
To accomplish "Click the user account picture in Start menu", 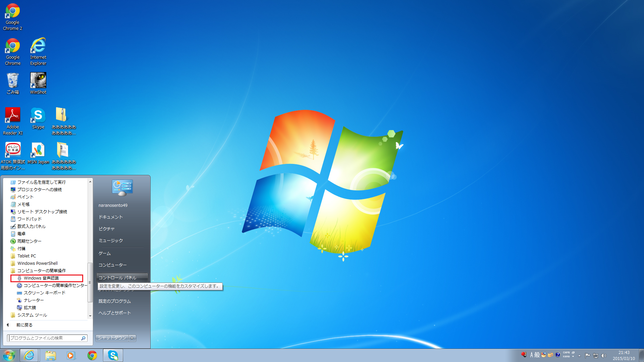I will [122, 188].
